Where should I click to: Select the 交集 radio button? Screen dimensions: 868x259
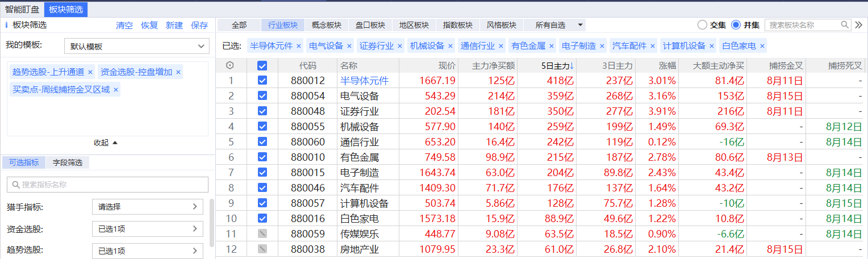[x=702, y=25]
